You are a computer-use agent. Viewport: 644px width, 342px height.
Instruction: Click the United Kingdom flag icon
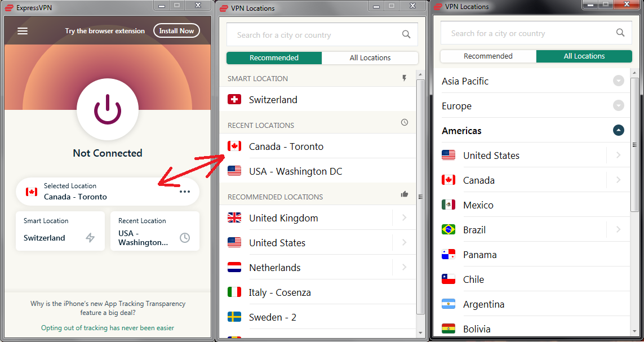click(x=234, y=218)
